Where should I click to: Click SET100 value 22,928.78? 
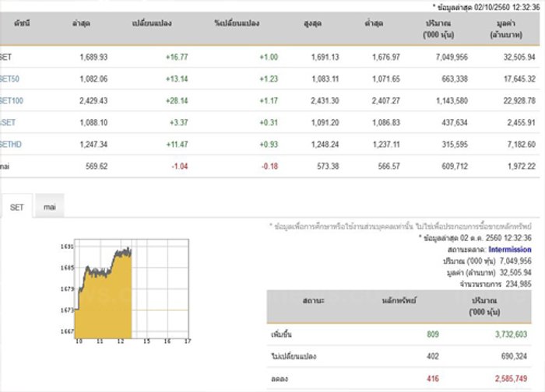click(x=519, y=100)
